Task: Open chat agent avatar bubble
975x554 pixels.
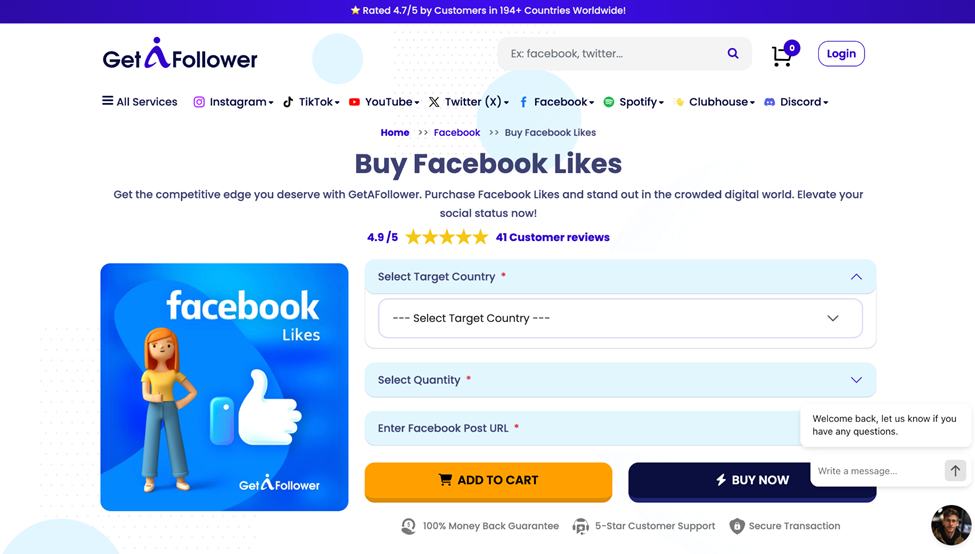Action: 951,525
